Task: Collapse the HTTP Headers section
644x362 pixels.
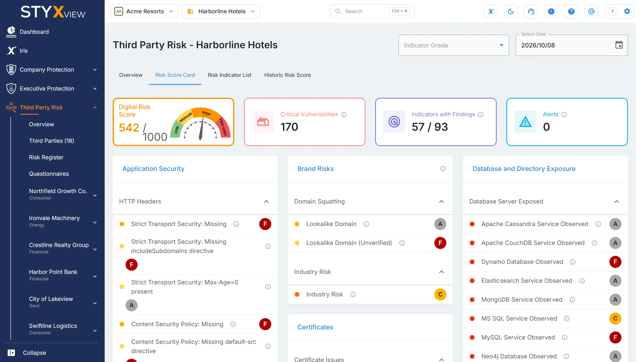Action: coord(266,201)
